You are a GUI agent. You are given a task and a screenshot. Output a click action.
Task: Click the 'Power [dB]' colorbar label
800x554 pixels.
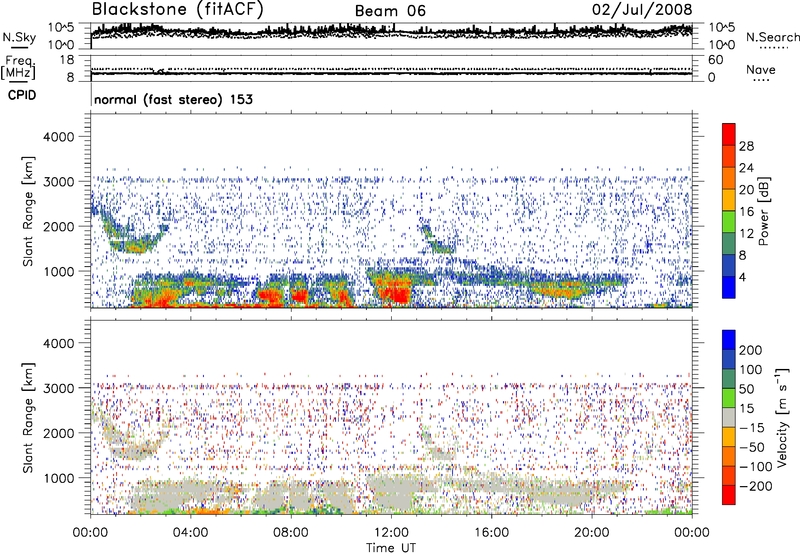coord(763,211)
